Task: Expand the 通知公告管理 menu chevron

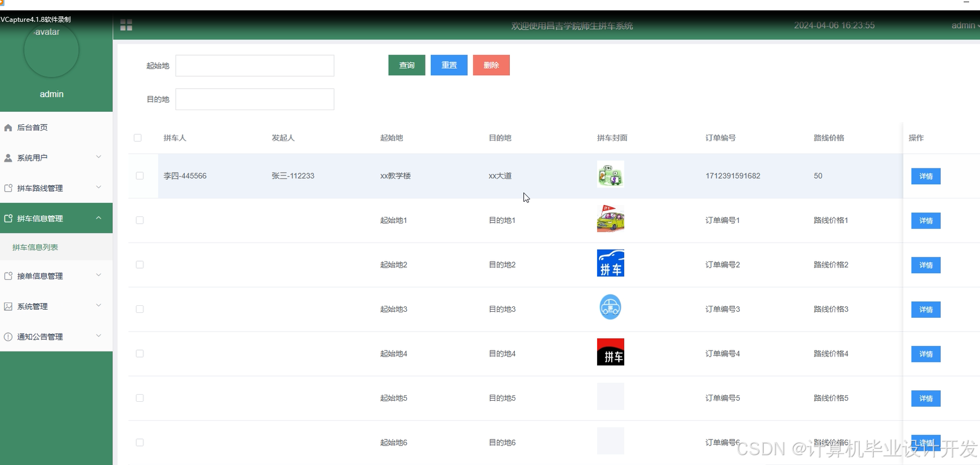Action: tap(99, 336)
